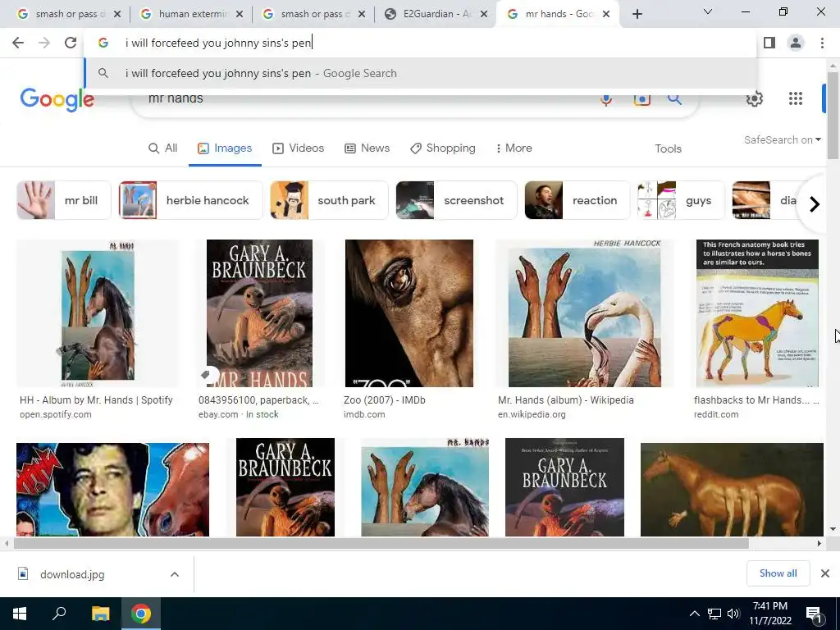Switch to the Videos tab
The width and height of the screenshot is (840, 630).
coord(299,148)
